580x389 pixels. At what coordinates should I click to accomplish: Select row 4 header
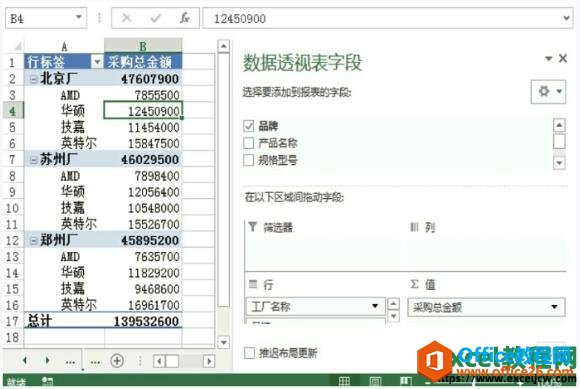(13, 111)
